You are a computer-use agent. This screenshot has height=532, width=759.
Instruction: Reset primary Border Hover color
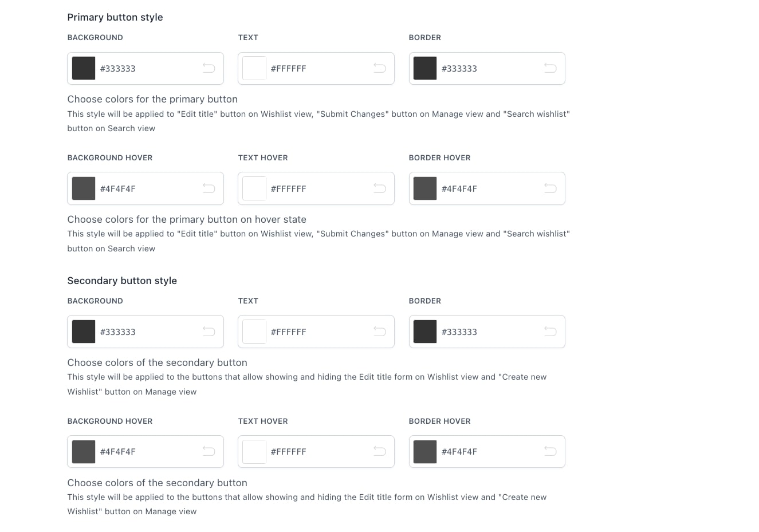coord(550,188)
